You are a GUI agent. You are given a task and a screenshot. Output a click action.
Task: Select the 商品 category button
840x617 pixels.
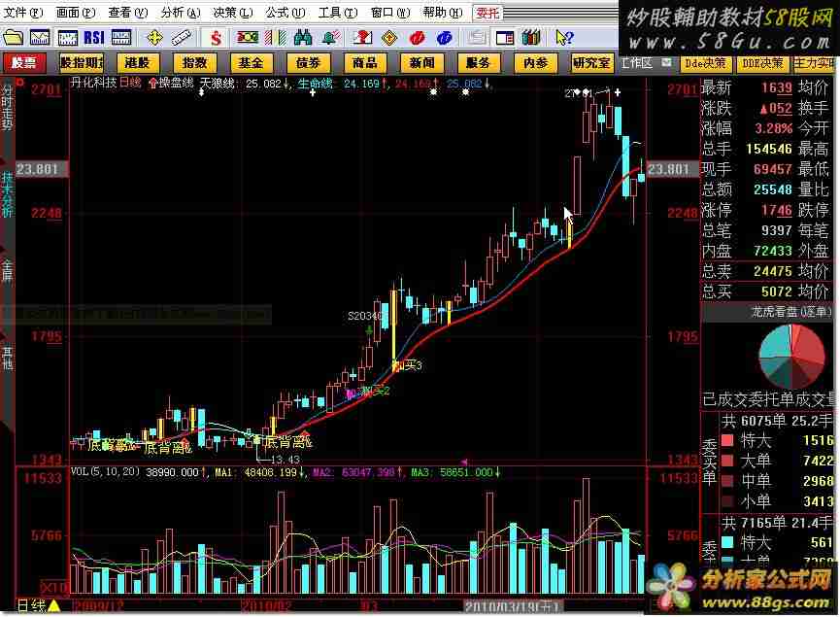365,63
